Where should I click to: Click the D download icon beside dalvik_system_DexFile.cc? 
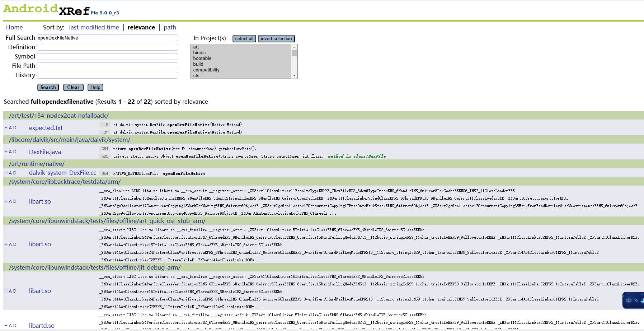[15, 173]
